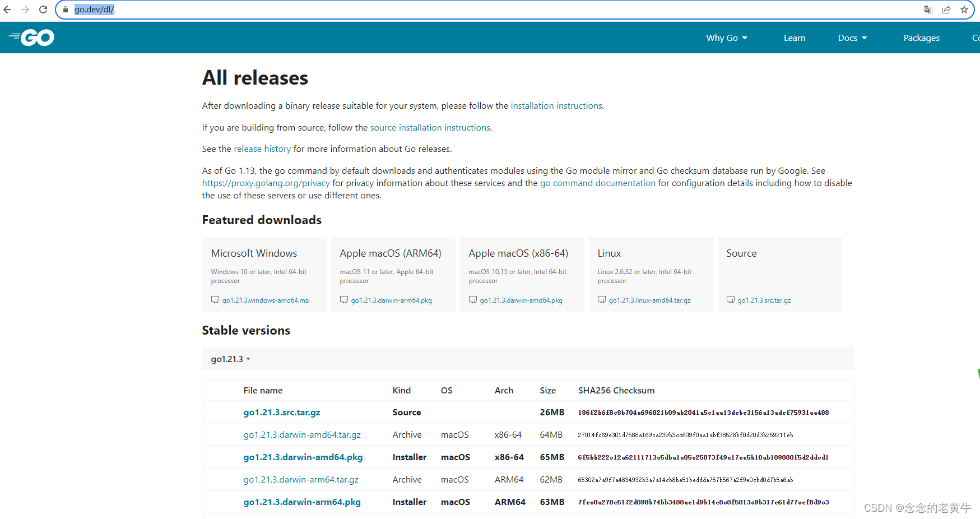980x519 pixels.
Task: Click the Kind column header
Action: tap(402, 391)
